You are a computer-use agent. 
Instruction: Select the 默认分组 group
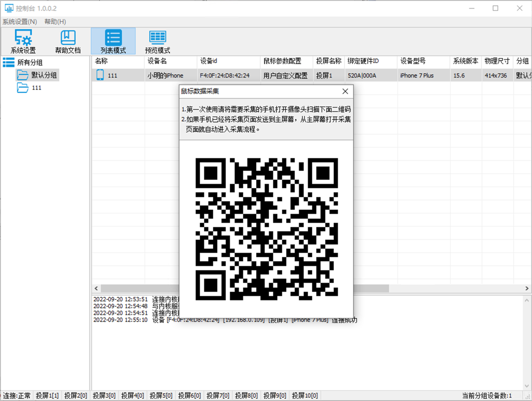click(44, 75)
